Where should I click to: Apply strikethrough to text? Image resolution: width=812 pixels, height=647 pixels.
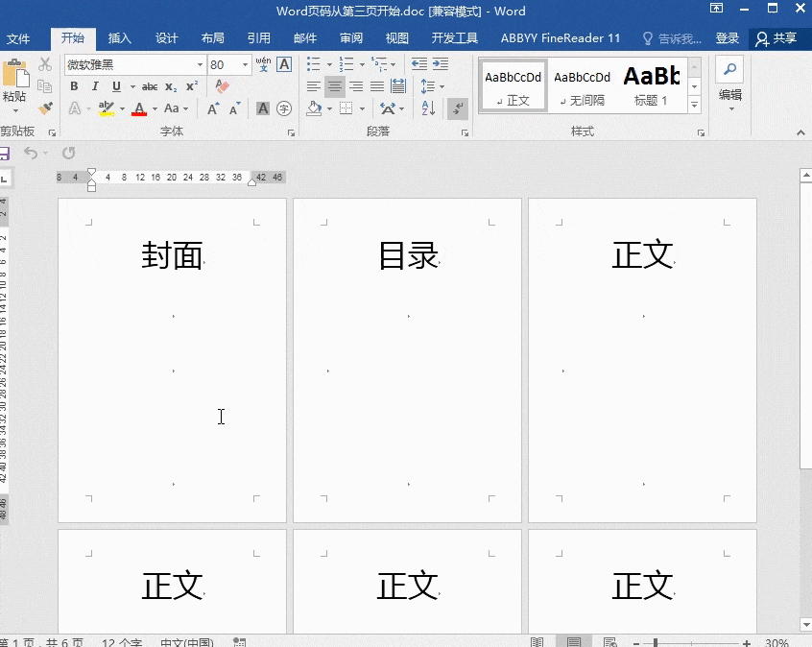151,86
